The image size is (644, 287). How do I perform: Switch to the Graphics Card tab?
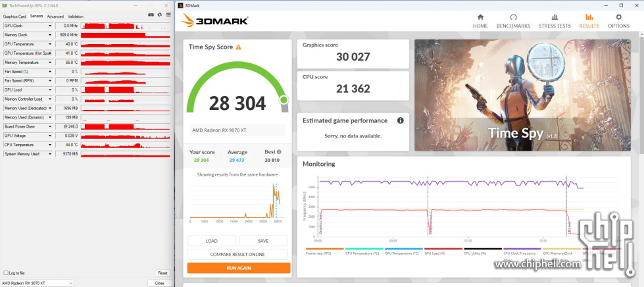[x=14, y=16]
